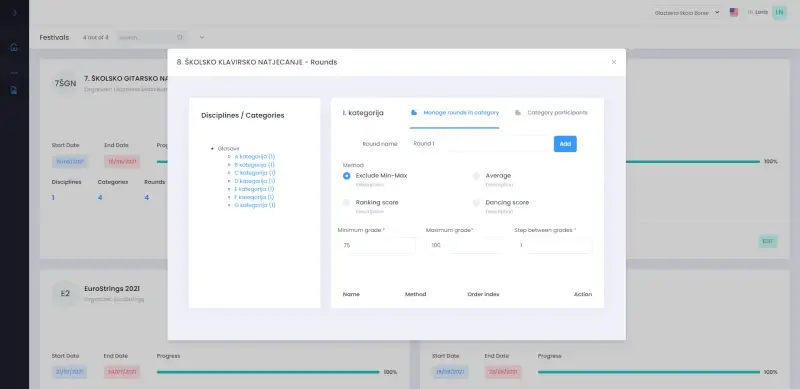Click the Maximum grade field showing 100
Image resolution: width=800 pixels, height=389 pixels.
click(465, 246)
